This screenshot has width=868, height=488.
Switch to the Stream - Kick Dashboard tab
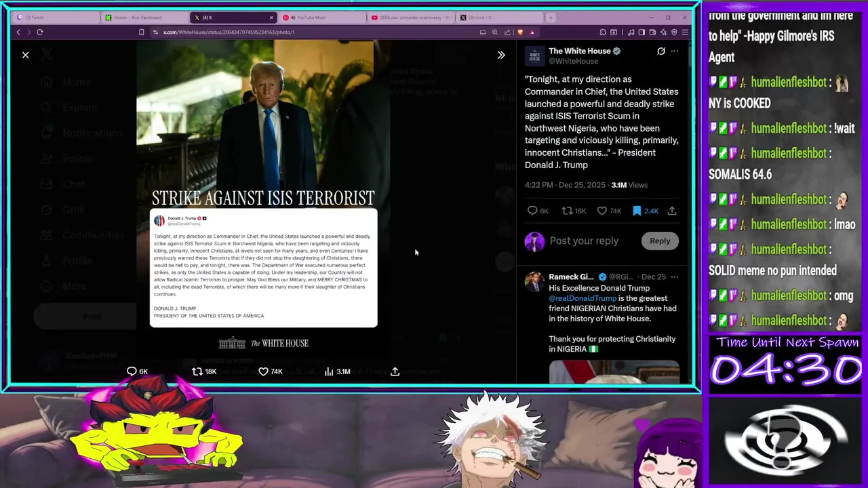click(144, 18)
